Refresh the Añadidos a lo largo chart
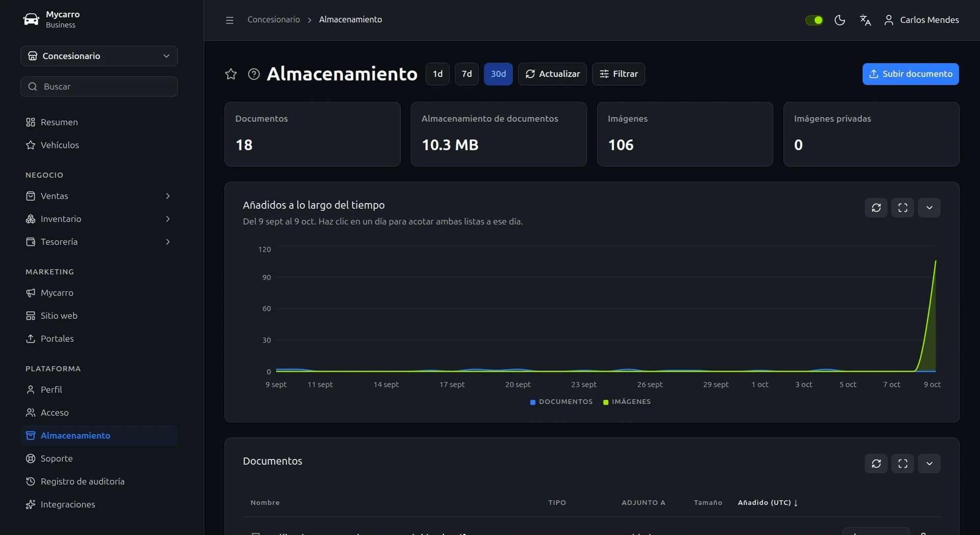This screenshot has height=535, width=980. pos(876,208)
